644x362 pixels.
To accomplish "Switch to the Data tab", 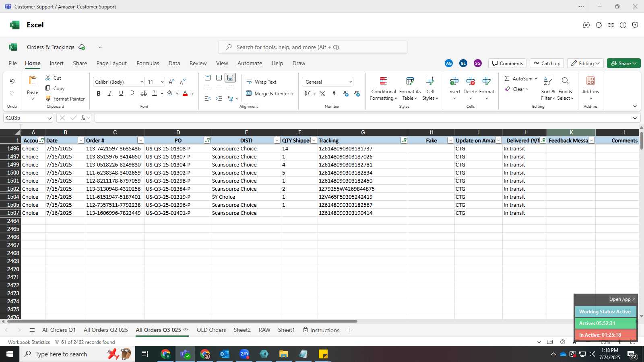I will [174, 63].
